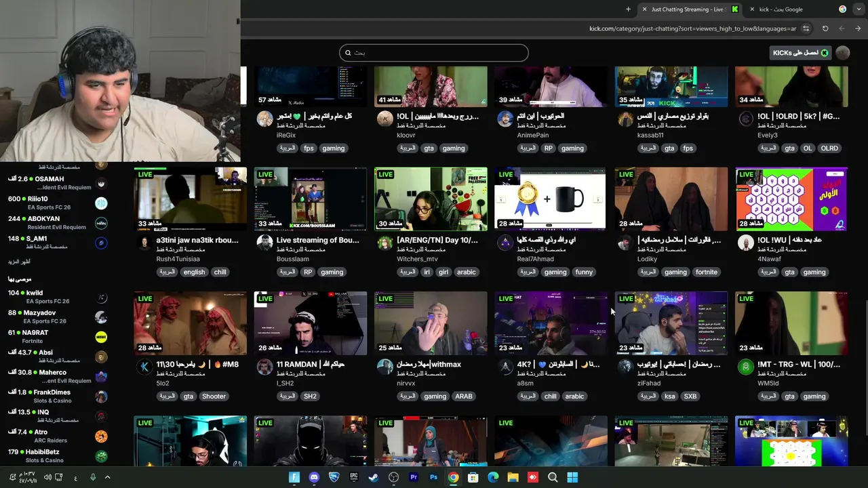Open Windows taskbar search
The image size is (868, 488).
coord(553,477)
